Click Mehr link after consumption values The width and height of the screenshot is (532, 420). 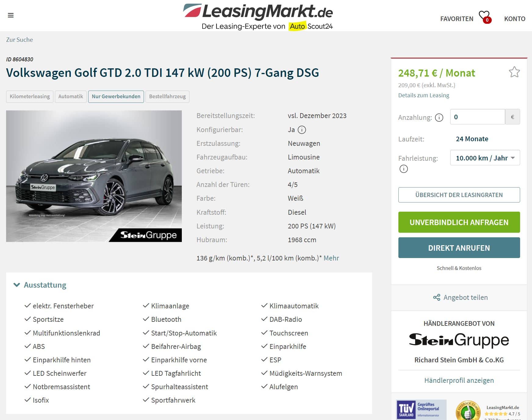point(331,258)
